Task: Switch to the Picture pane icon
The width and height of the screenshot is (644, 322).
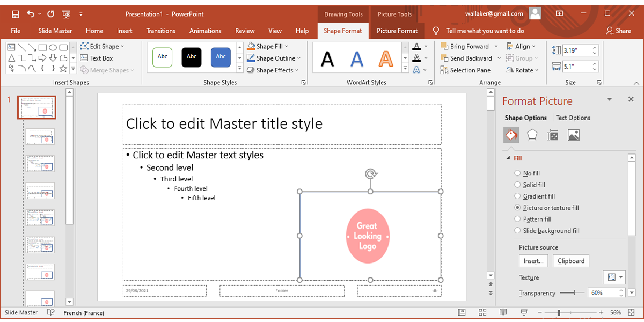Action: (x=573, y=135)
